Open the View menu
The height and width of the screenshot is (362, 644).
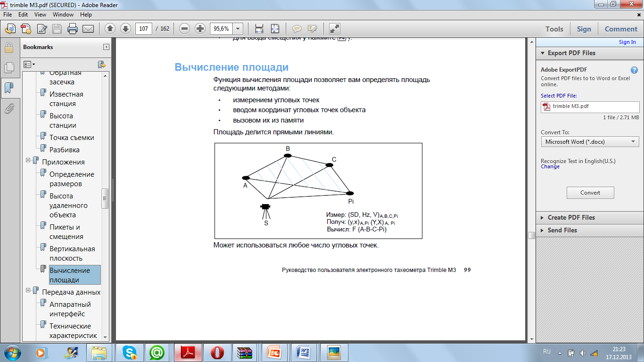(41, 15)
